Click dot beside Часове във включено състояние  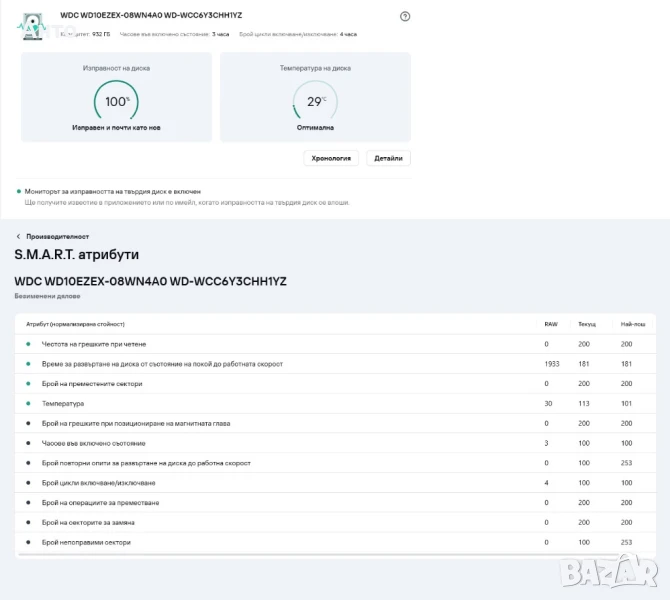tap(29, 443)
